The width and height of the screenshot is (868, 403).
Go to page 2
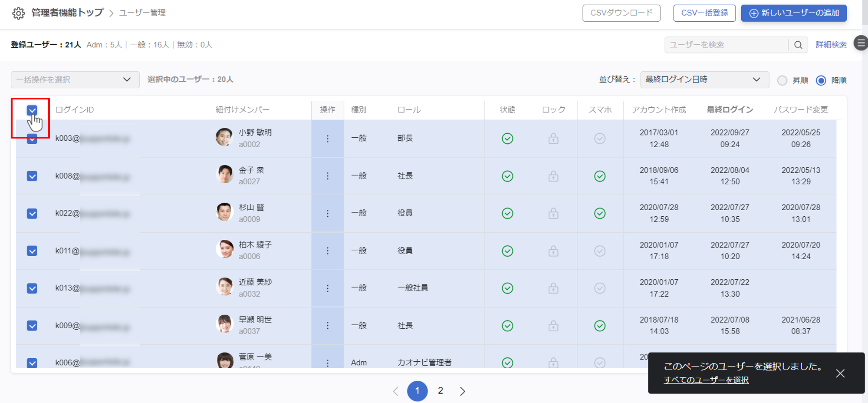(440, 391)
